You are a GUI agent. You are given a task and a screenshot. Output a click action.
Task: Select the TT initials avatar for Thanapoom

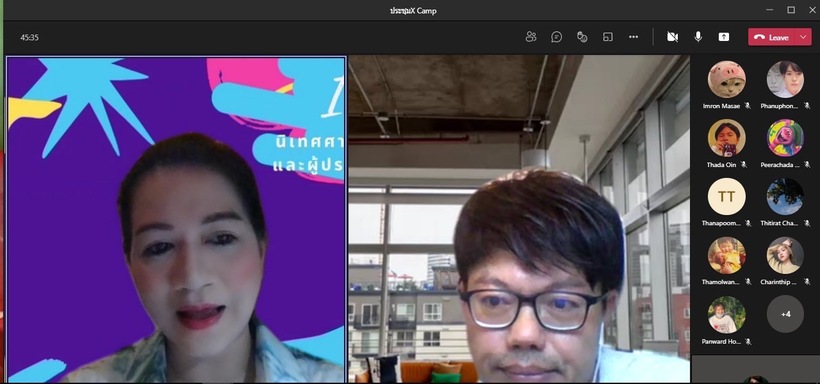(x=726, y=197)
